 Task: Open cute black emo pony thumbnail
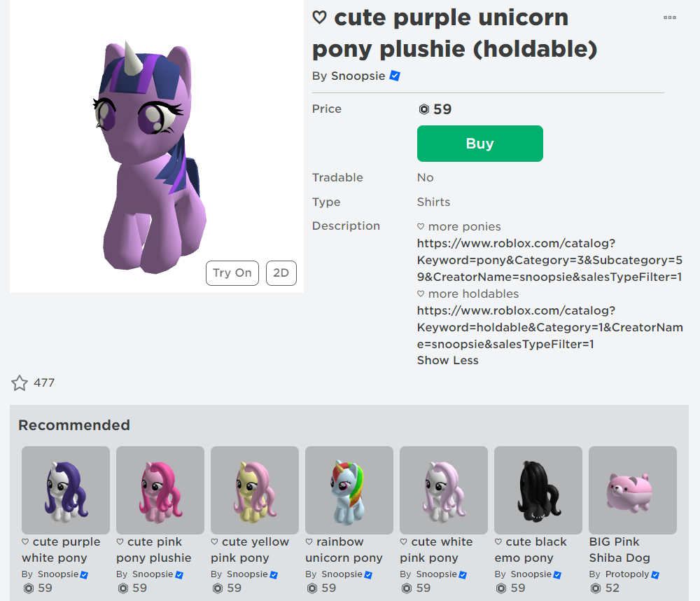pyautogui.click(x=538, y=490)
